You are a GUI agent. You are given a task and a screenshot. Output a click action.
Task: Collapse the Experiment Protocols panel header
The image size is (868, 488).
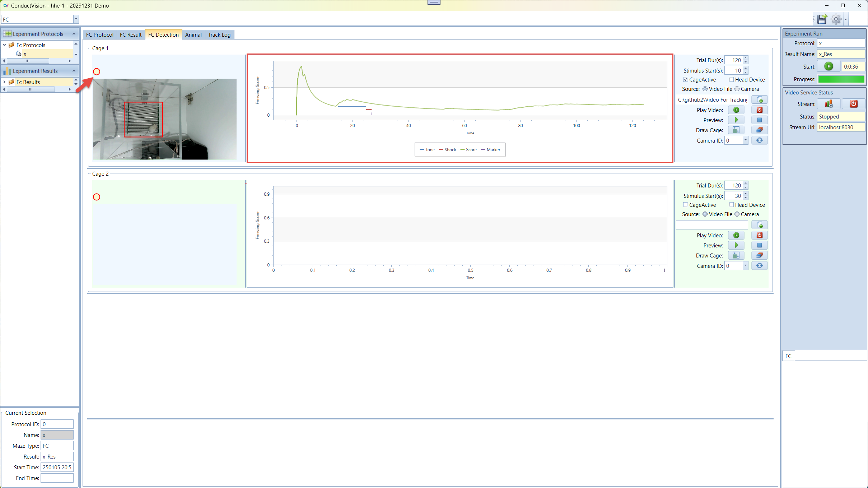(x=74, y=34)
